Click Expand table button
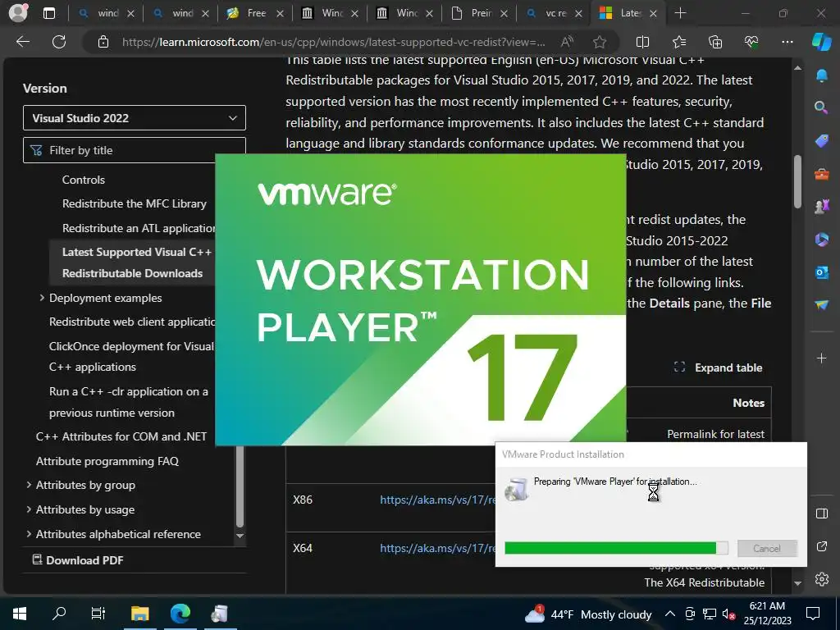This screenshot has height=630, width=840. (x=719, y=367)
